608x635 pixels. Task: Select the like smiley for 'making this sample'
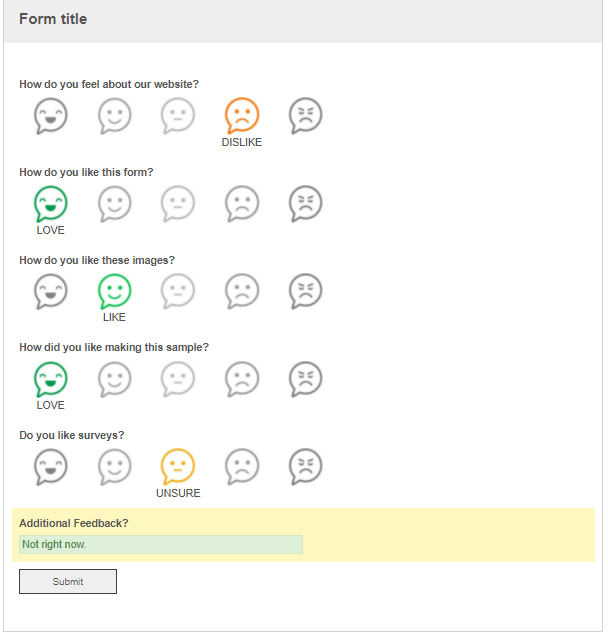[115, 379]
